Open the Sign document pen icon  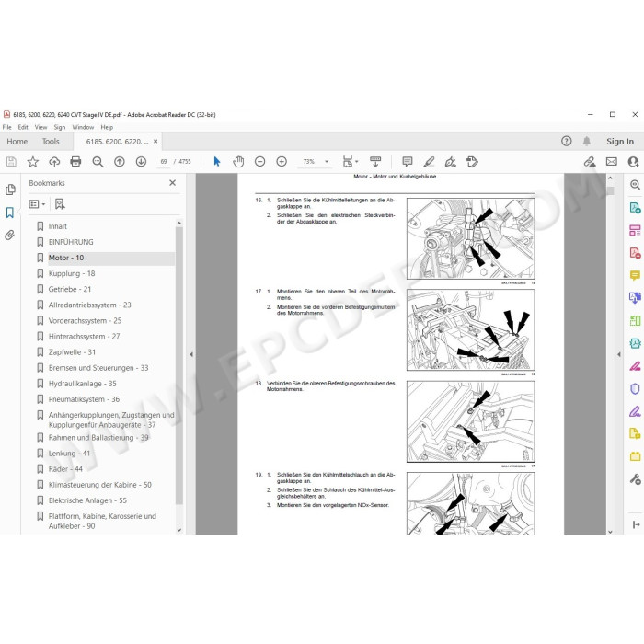(451, 162)
